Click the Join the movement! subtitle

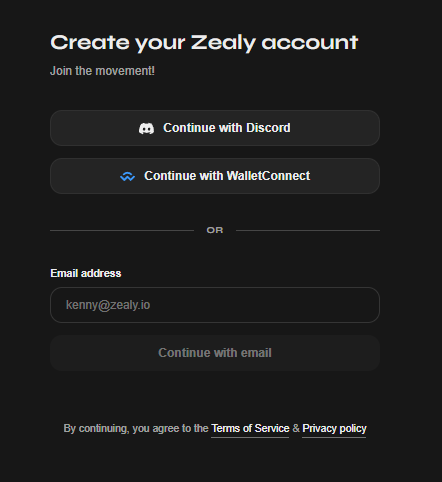point(102,71)
